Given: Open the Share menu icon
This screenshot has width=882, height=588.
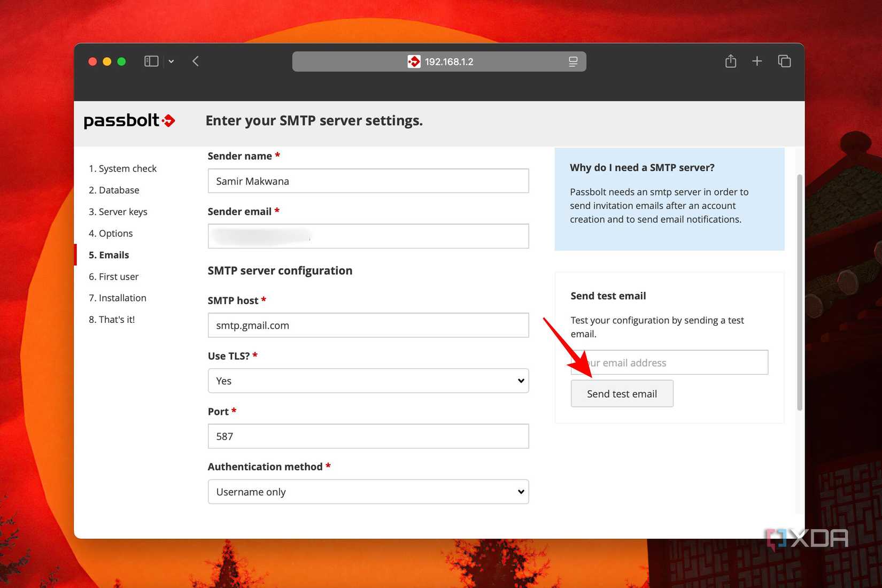Looking at the screenshot, I should (731, 61).
